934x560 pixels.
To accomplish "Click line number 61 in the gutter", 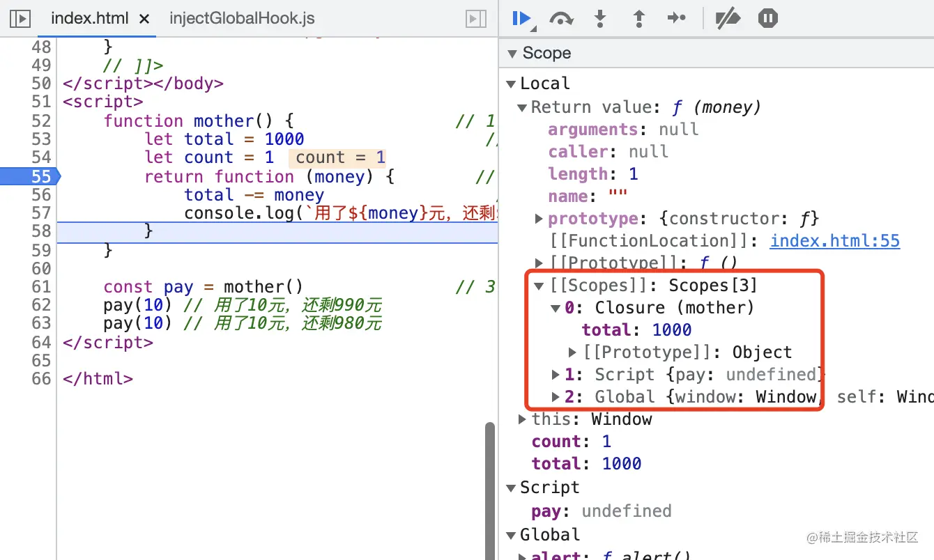I will 41,287.
